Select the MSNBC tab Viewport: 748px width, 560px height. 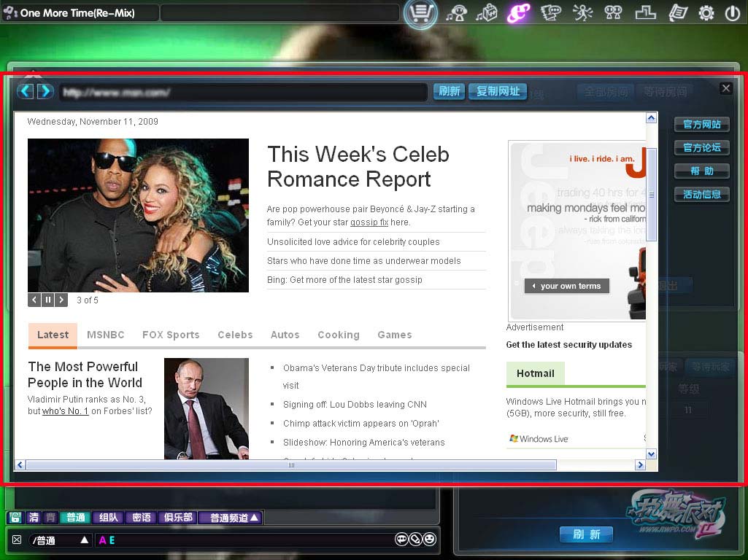tap(105, 335)
